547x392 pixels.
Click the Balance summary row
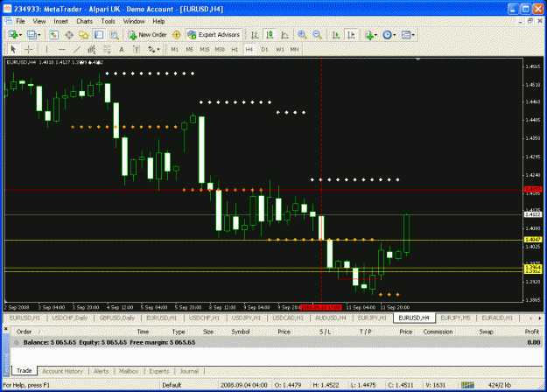276,342
